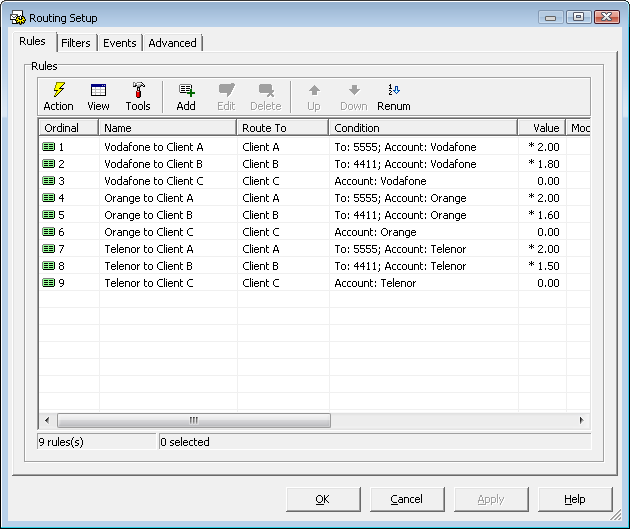
Task: Add a new routing rule
Action: [186, 96]
